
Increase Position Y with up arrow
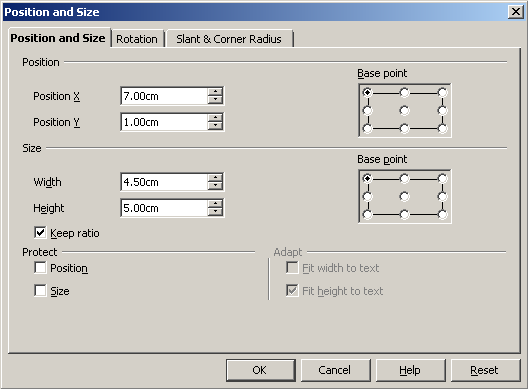coord(215,118)
